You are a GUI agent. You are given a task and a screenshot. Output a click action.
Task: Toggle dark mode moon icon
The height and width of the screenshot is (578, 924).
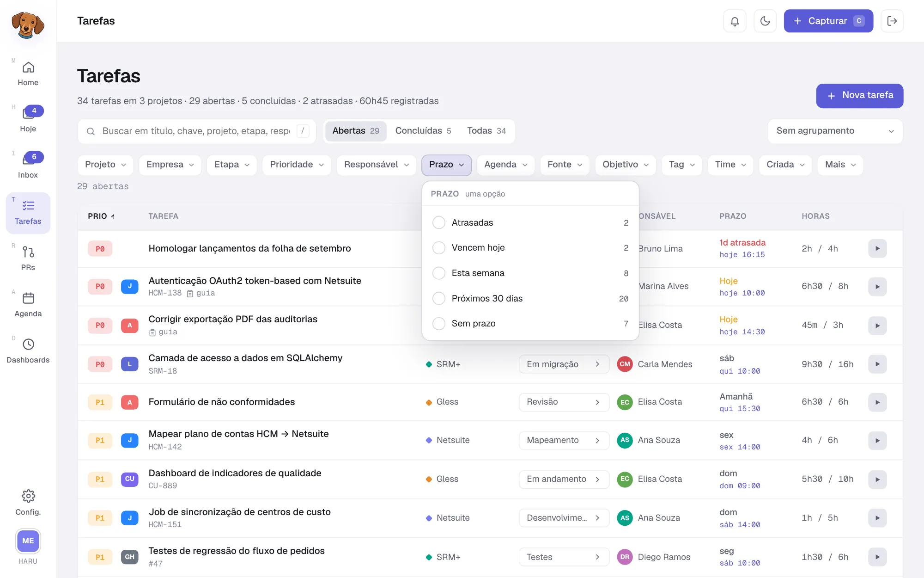[x=765, y=21]
